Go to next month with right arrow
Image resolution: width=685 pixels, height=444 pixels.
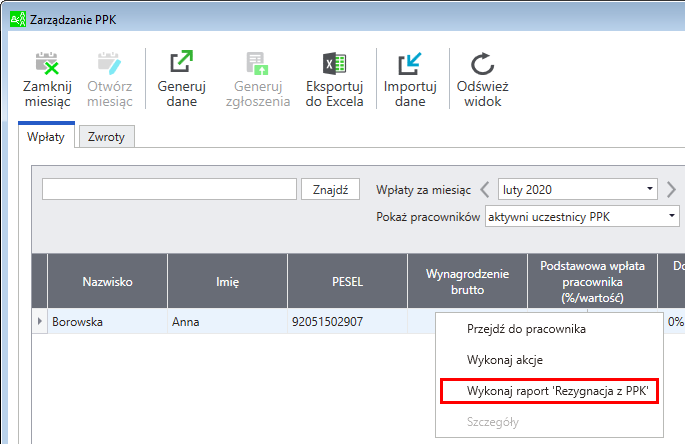tap(671, 189)
